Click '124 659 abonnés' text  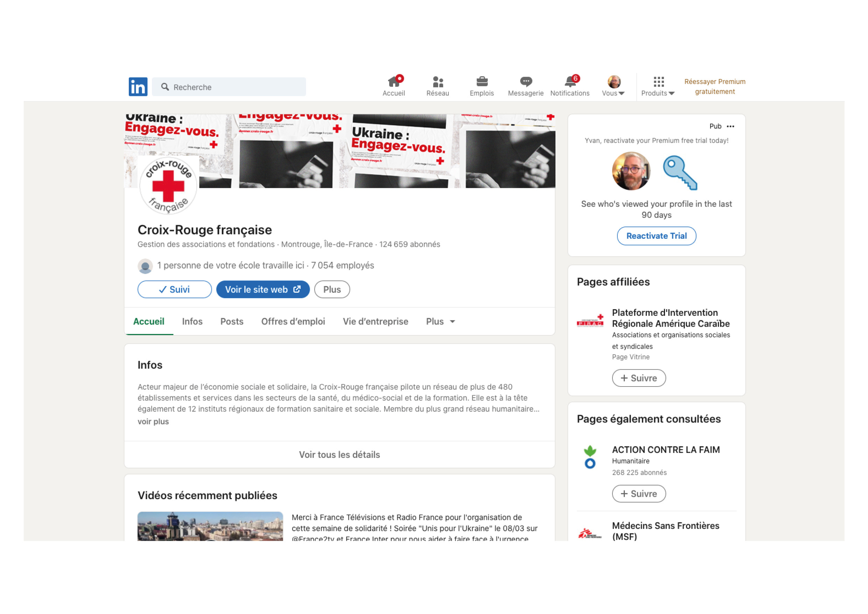[x=410, y=245]
